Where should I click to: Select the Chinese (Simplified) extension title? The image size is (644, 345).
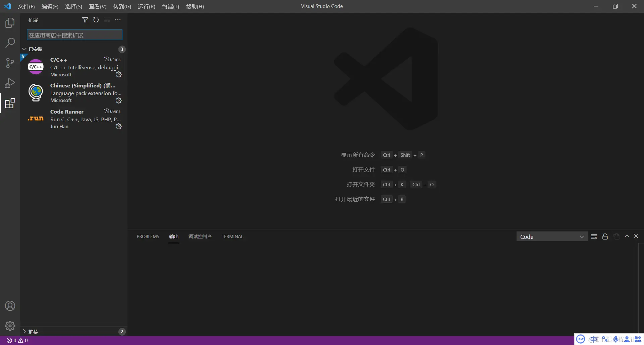83,86
